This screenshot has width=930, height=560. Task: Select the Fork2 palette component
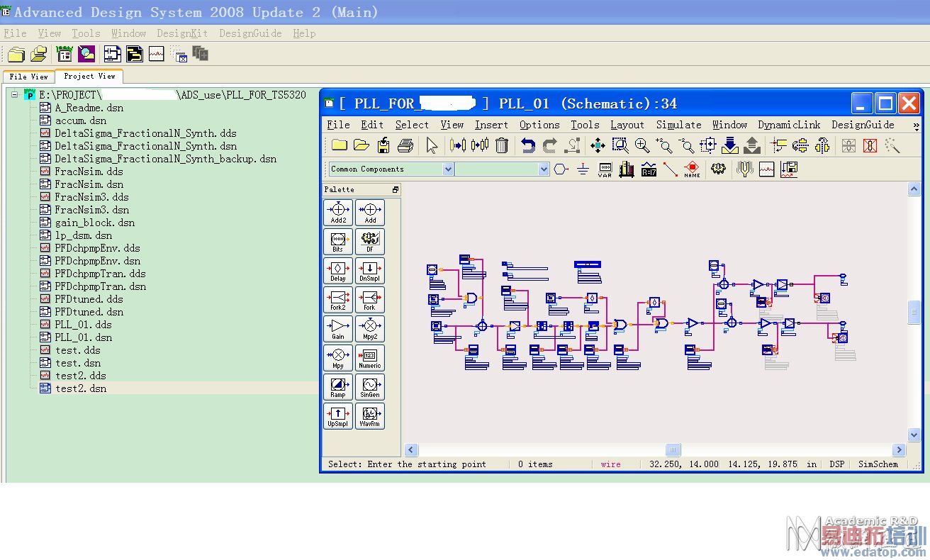coord(338,299)
